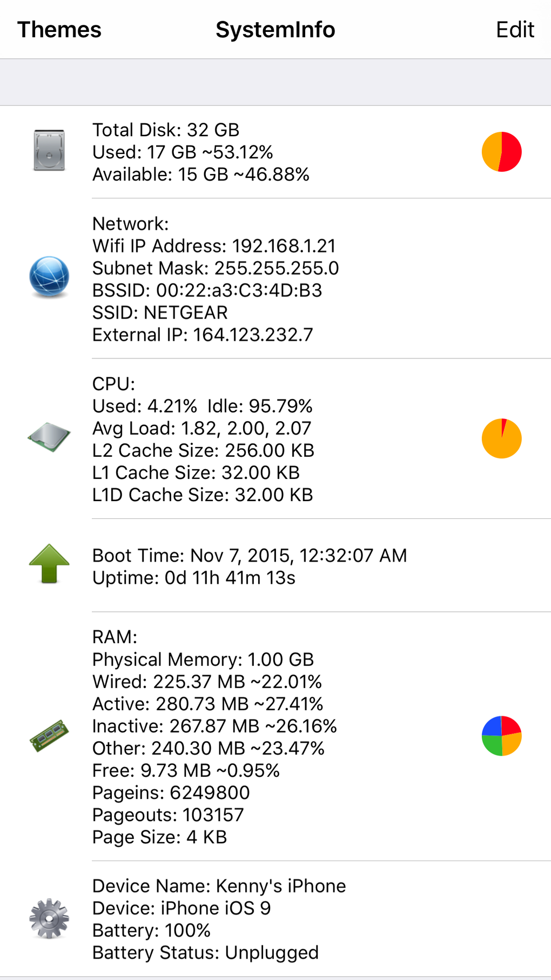The height and width of the screenshot is (980, 551).
Task: Tap the External IP address line
Action: click(203, 335)
